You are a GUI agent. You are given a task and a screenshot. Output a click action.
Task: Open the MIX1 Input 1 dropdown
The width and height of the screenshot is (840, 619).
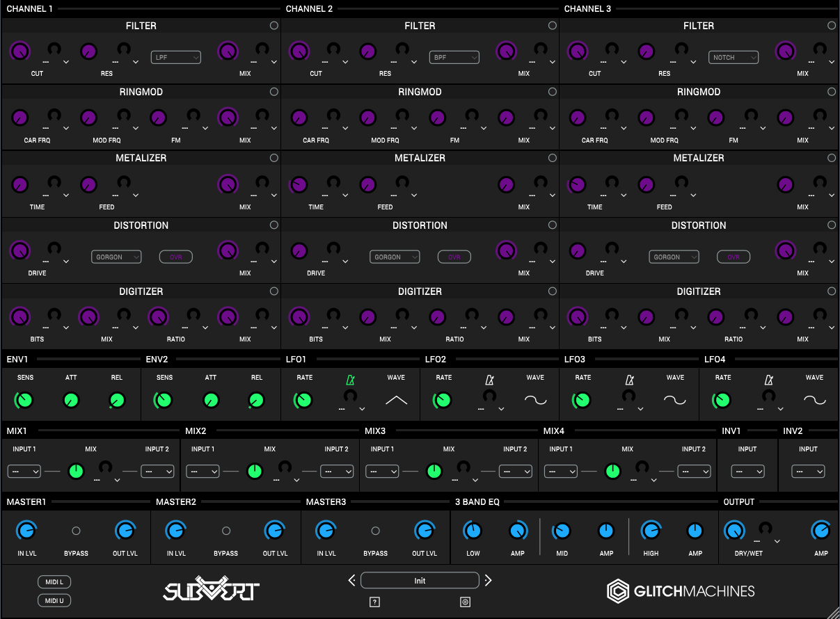(x=24, y=471)
